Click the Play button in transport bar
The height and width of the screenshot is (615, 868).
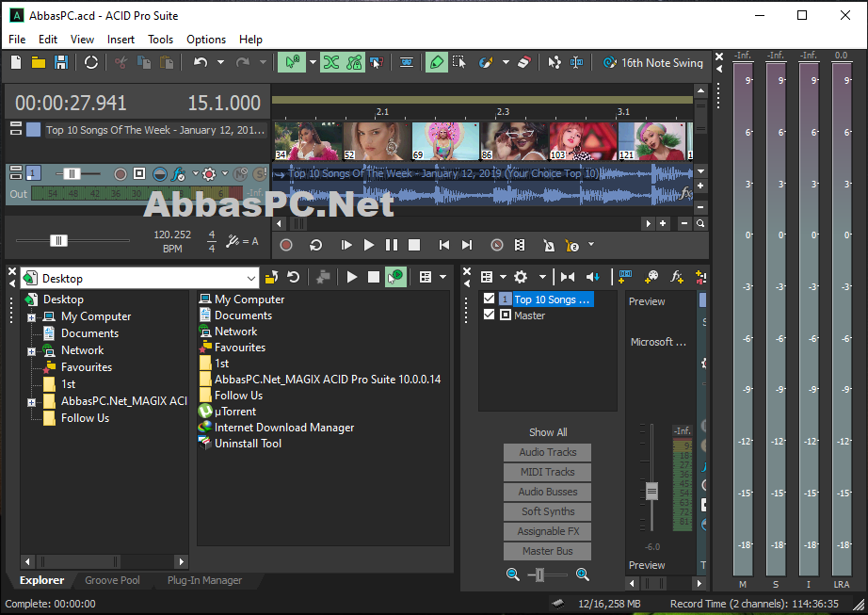point(369,245)
